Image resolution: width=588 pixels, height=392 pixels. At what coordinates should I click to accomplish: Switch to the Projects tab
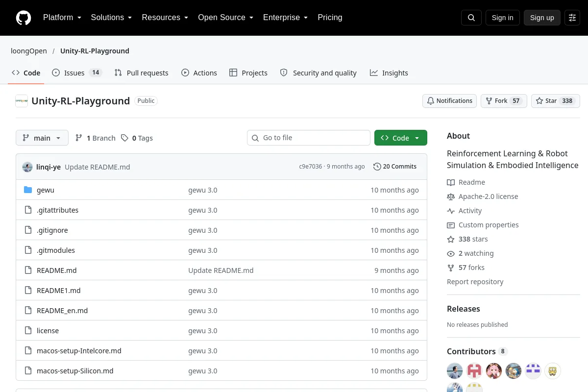point(248,73)
